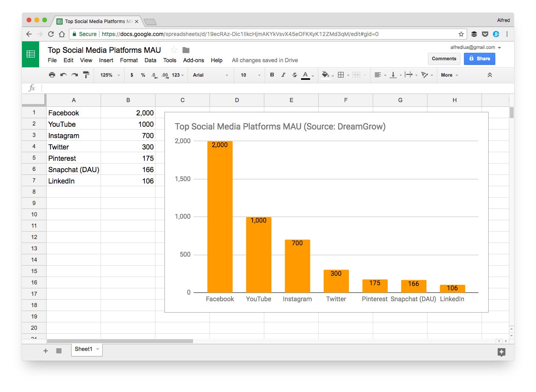Screen dimensions: 536x392
Task: Add a new sheet with plus icon
Action: tap(46, 351)
